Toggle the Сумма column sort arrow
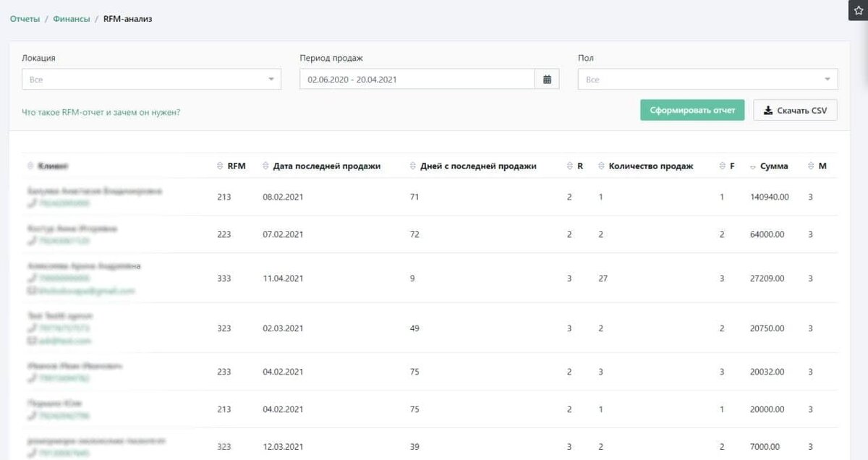The width and height of the screenshot is (868, 460). click(x=753, y=167)
